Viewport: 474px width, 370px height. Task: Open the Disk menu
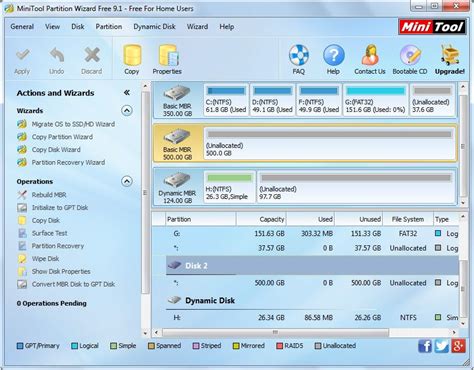click(x=78, y=27)
